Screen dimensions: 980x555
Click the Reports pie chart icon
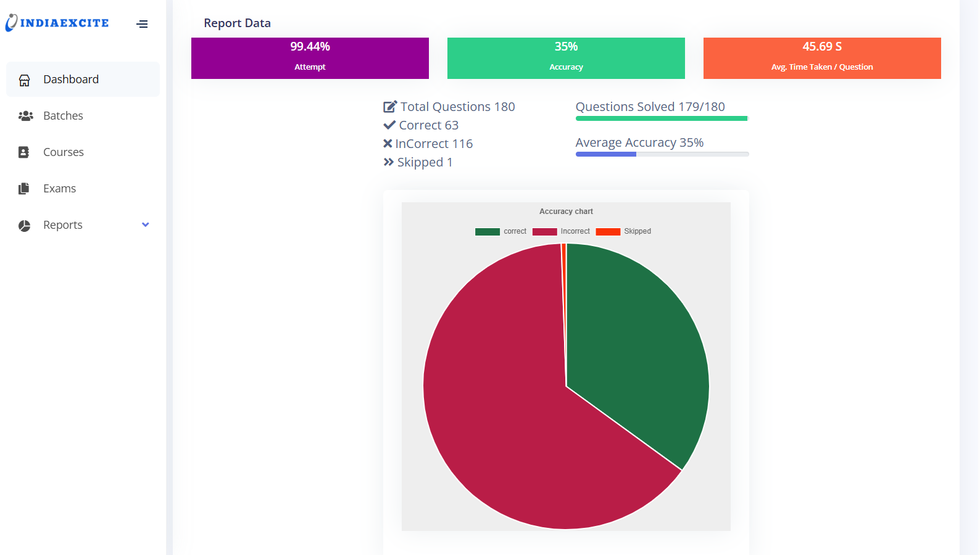pyautogui.click(x=25, y=226)
